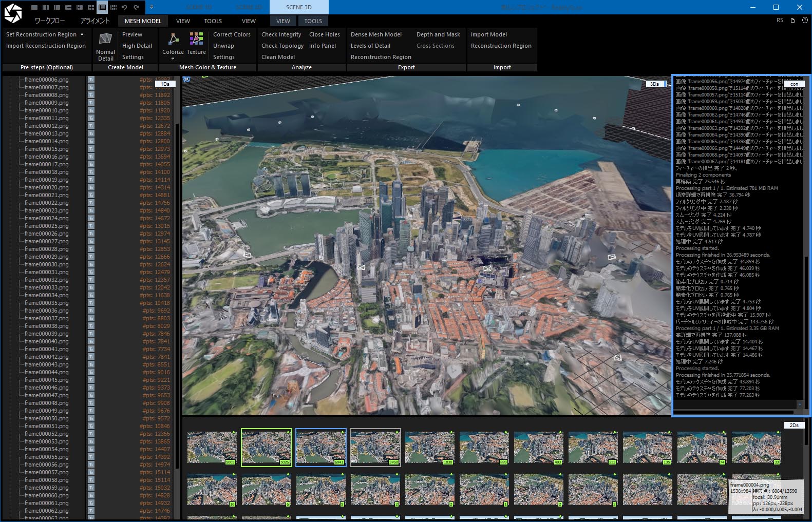Click the Check Integrity button
The height and width of the screenshot is (522, 812).
coord(281,34)
